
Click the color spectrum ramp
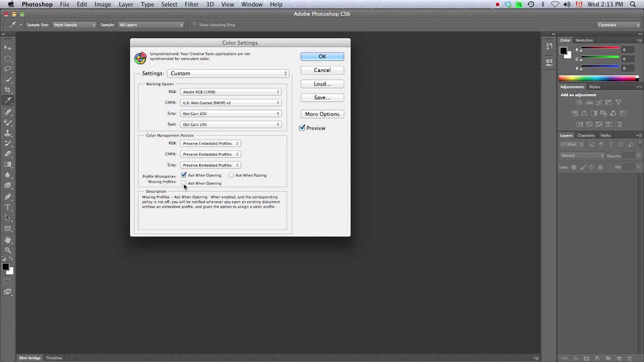[598, 78]
